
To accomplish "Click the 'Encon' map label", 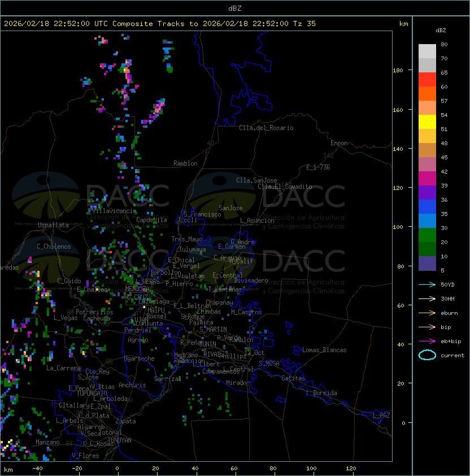I will coord(339,143).
